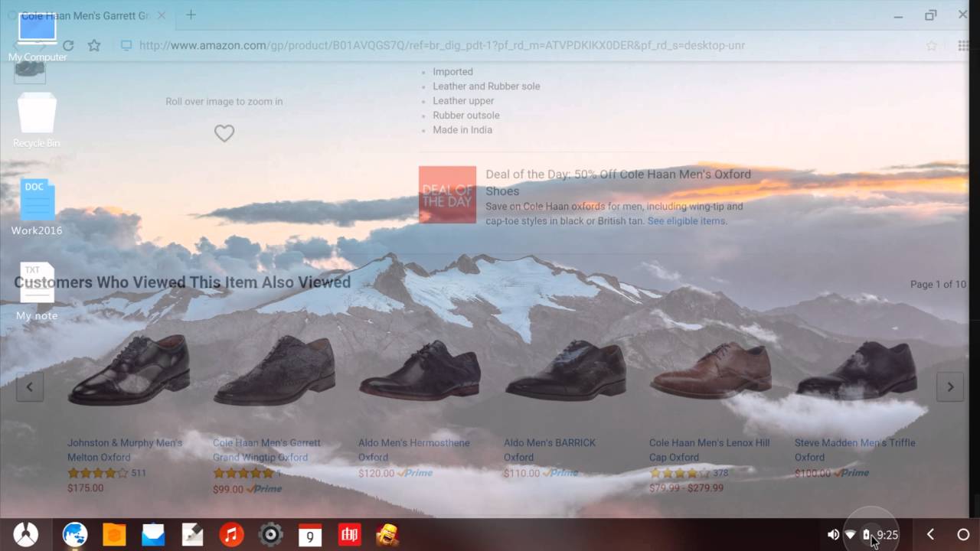Click the 'Made in India' bullet text
Screen dimensions: 980x551
coord(462,130)
